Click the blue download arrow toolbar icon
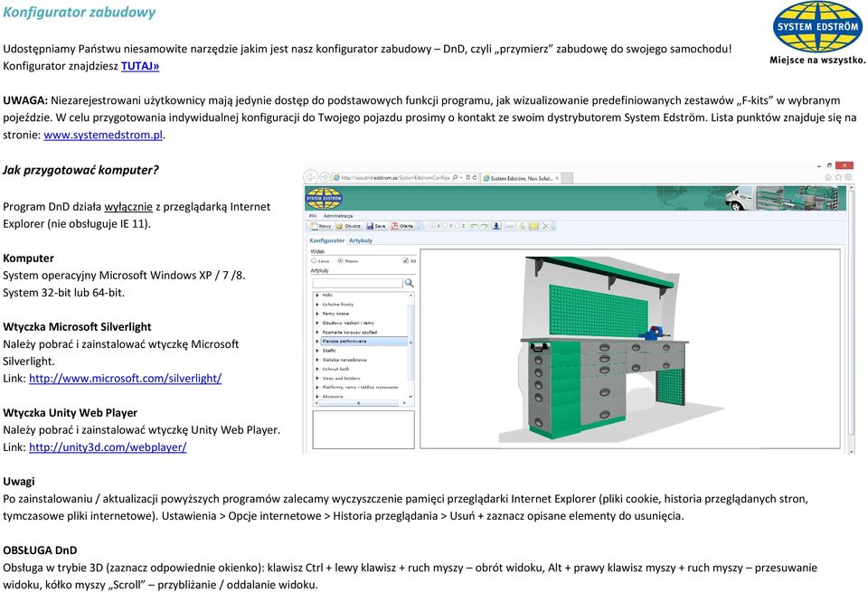This screenshot has height=592, width=868. [496, 226]
